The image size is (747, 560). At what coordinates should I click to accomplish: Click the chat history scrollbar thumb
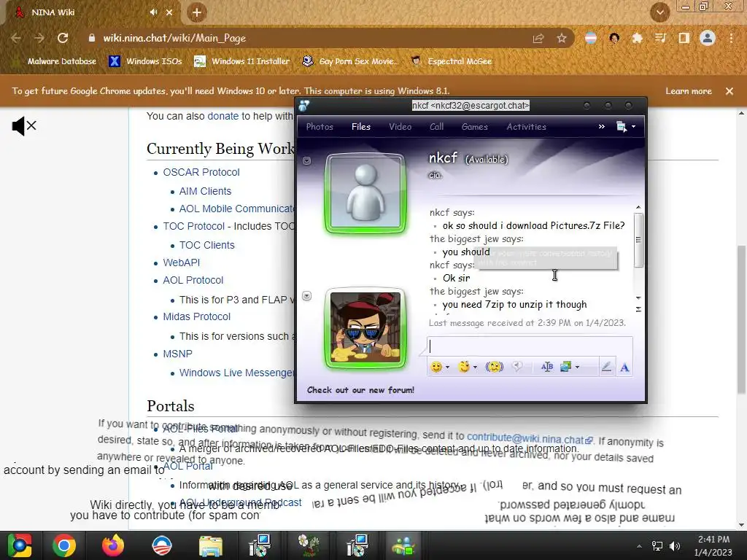[x=638, y=239]
